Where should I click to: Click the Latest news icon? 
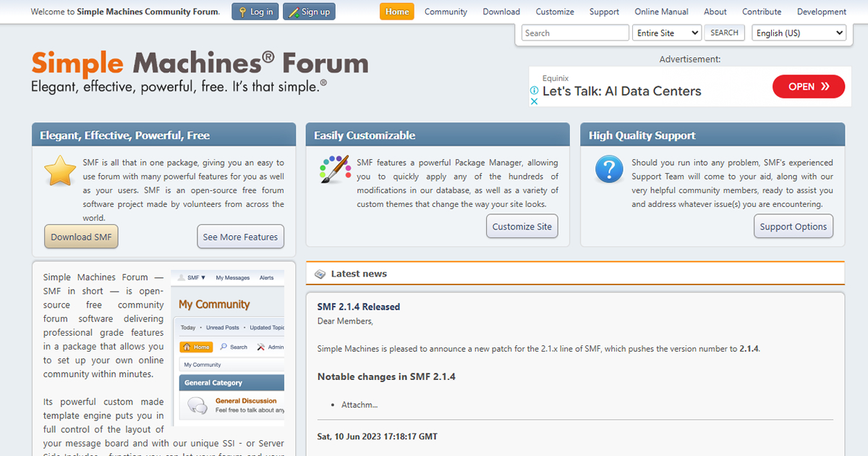coord(320,274)
